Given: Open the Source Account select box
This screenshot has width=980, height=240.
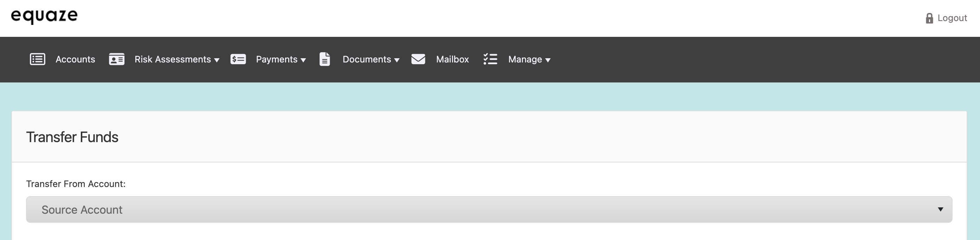Looking at the screenshot, I should point(489,209).
